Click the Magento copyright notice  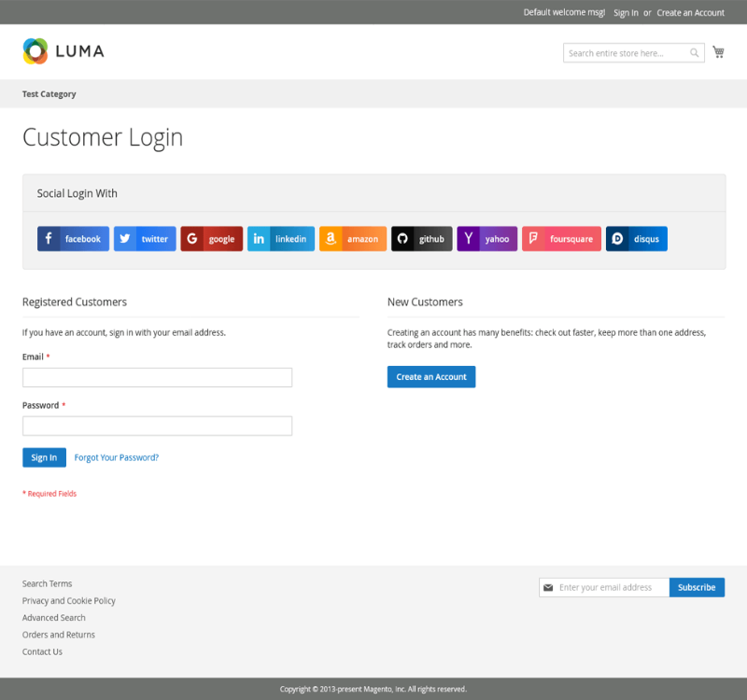pyautogui.click(x=373, y=689)
